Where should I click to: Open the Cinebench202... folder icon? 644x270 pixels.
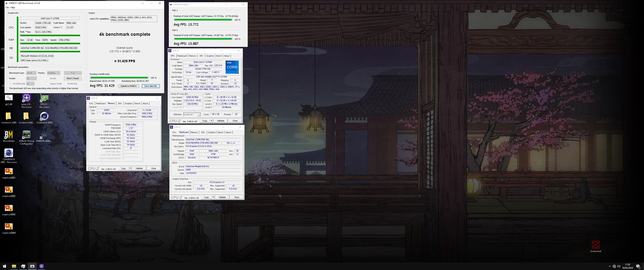point(26,118)
